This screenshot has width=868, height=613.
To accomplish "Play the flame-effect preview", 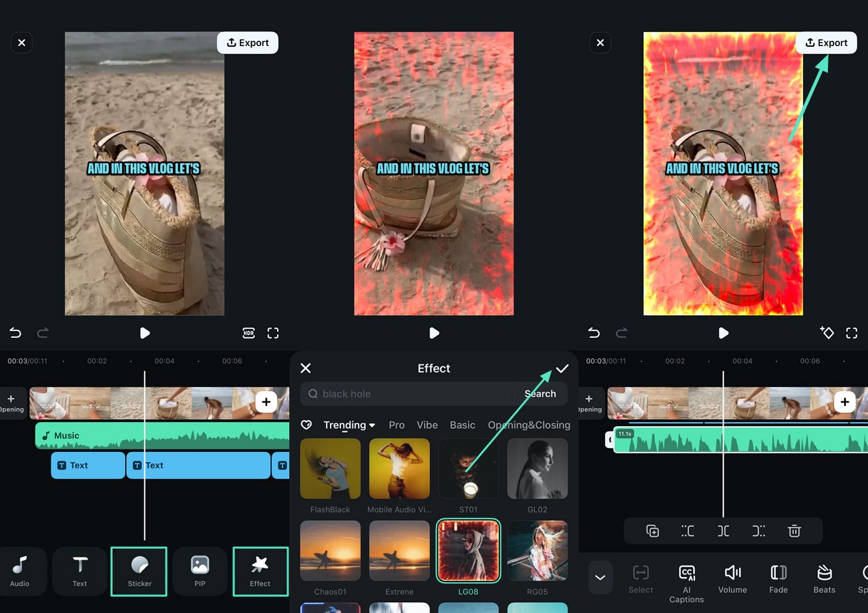I will (x=723, y=333).
